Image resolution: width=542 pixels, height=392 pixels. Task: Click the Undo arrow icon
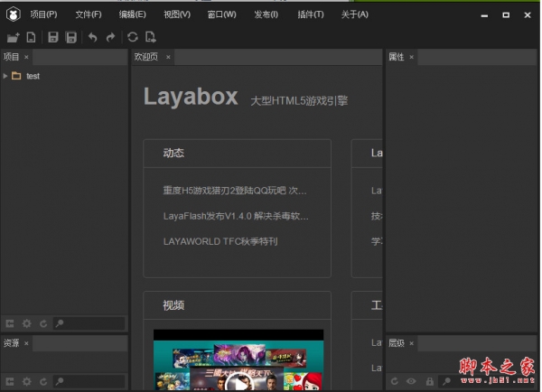point(93,37)
